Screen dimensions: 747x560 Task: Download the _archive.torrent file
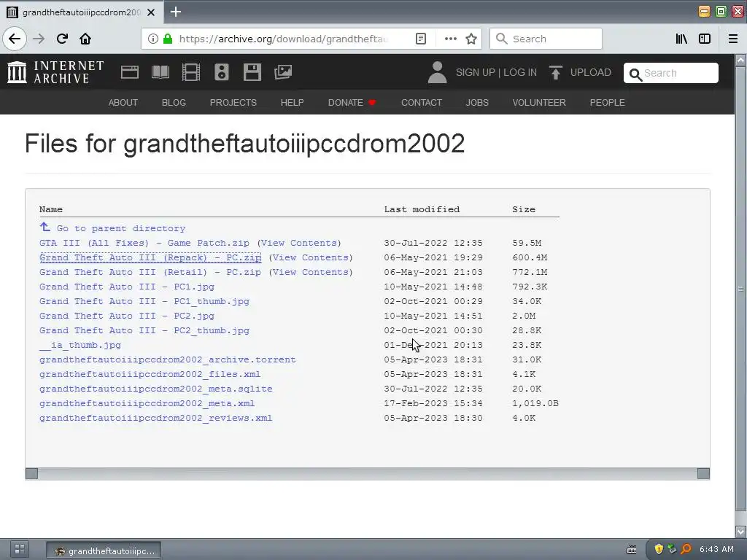coord(168,359)
